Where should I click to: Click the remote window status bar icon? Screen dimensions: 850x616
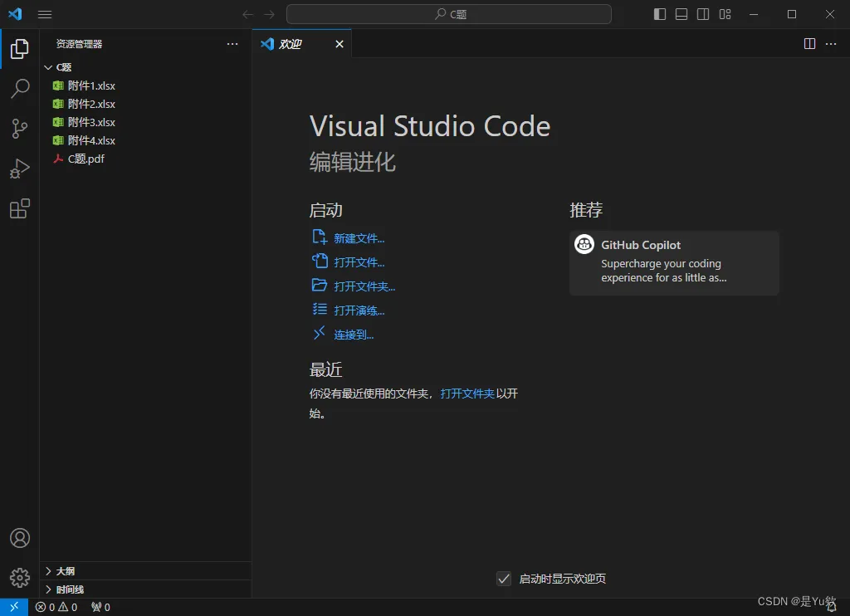tap(14, 607)
